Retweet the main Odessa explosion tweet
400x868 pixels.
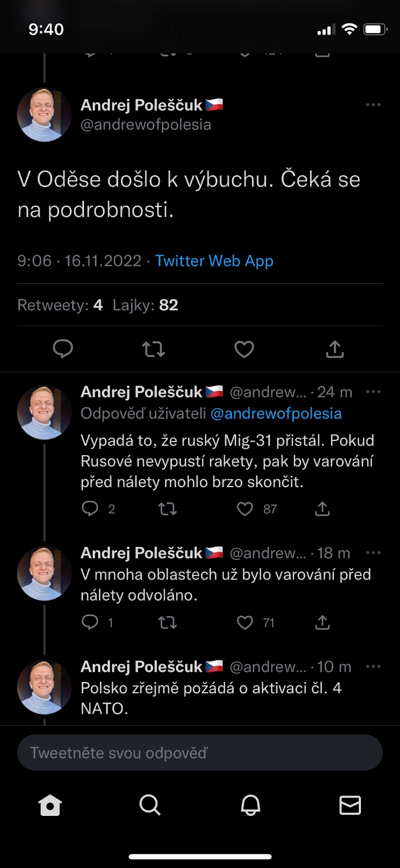(153, 349)
